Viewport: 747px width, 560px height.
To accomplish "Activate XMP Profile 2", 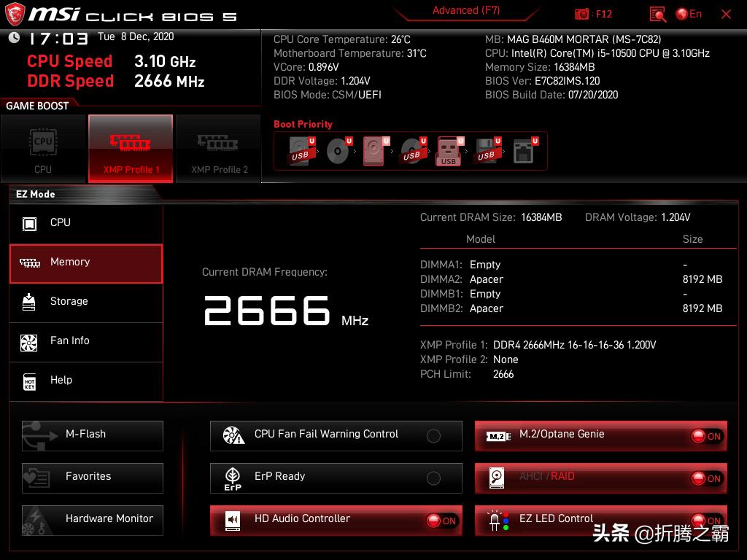I will 219,149.
